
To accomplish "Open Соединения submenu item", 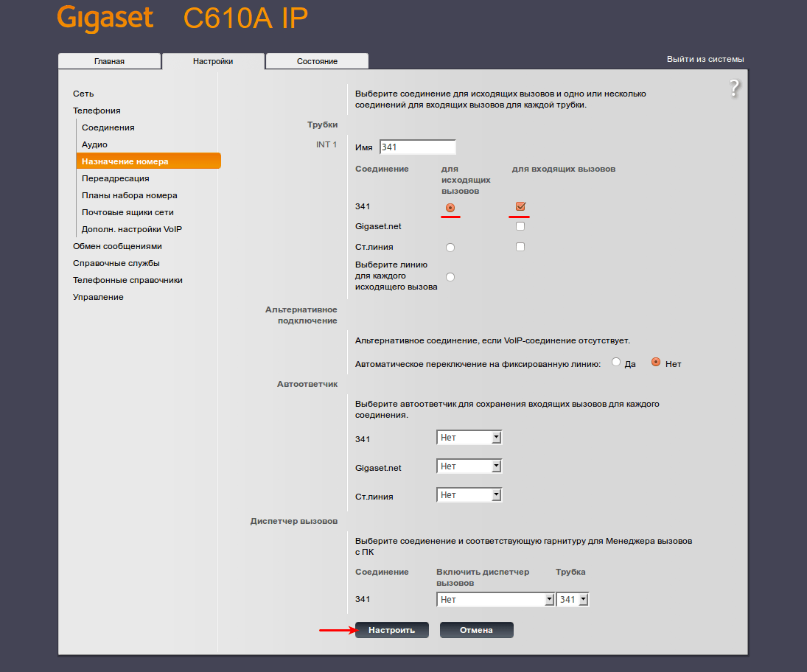I will pyautogui.click(x=108, y=127).
